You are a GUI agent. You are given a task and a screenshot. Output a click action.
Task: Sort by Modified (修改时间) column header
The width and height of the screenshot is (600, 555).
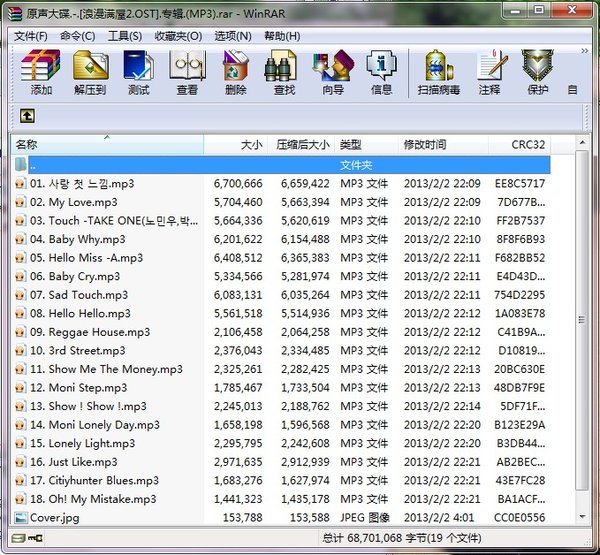pyautogui.click(x=443, y=145)
